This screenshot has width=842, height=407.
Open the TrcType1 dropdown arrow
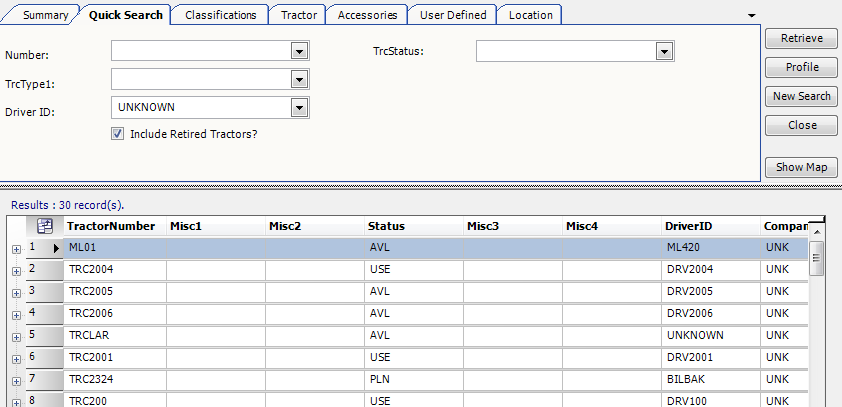tap(297, 78)
